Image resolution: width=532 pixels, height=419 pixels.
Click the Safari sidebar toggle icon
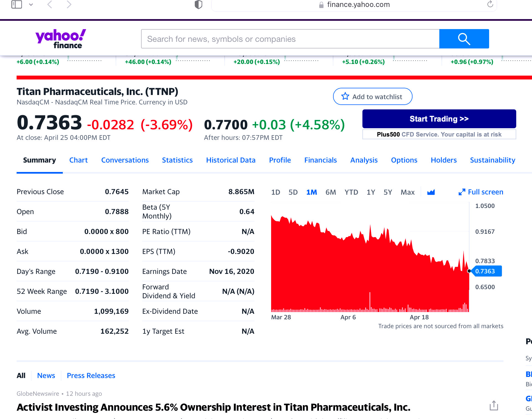coord(17,4)
